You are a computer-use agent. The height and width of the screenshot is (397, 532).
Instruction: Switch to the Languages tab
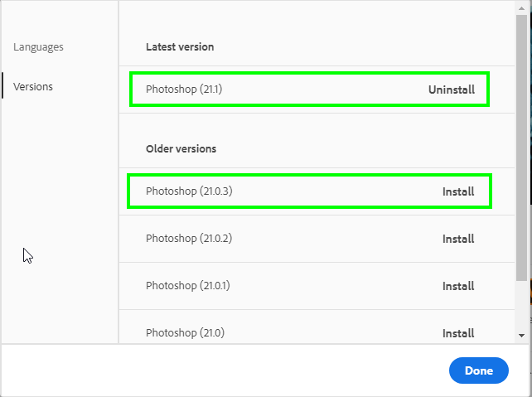(x=38, y=47)
